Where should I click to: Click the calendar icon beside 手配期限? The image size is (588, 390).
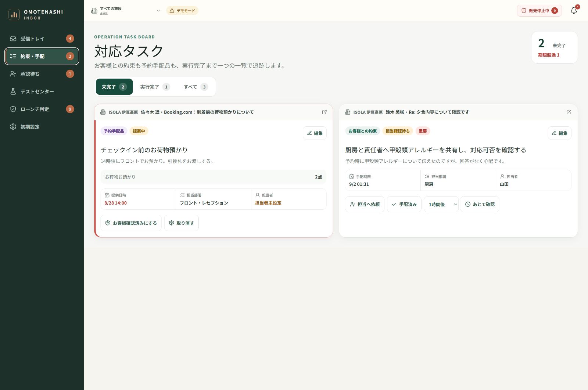[352, 176]
